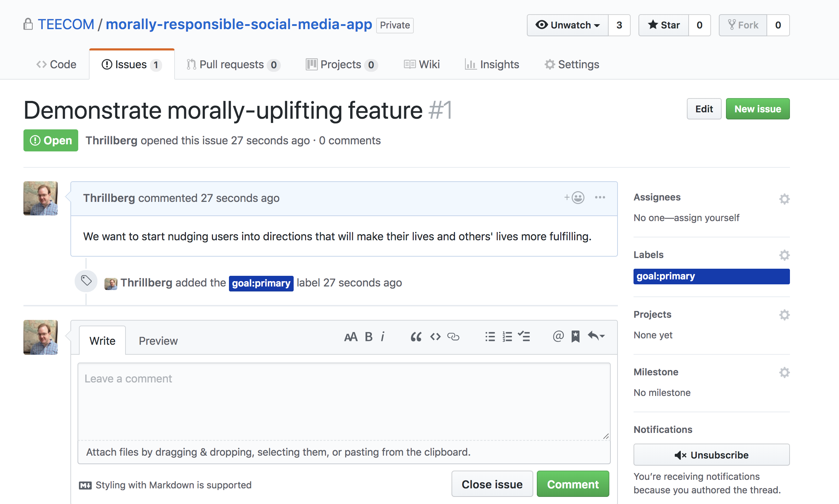
Task: Open the repository Settings tab
Action: 572,64
